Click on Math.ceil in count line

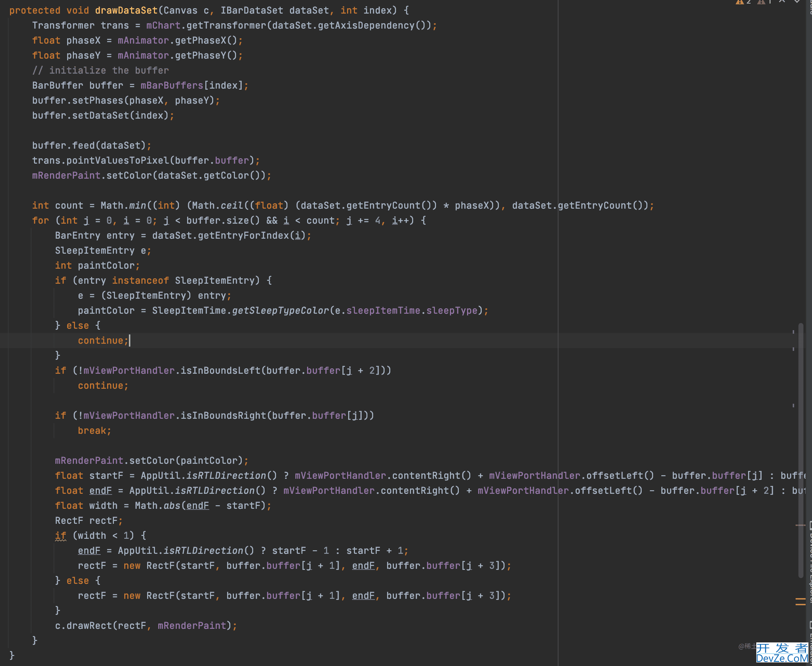pyautogui.click(x=218, y=205)
